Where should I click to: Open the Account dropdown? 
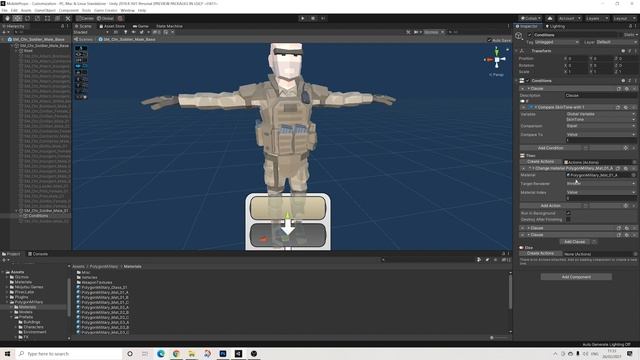pyautogui.click(x=569, y=18)
